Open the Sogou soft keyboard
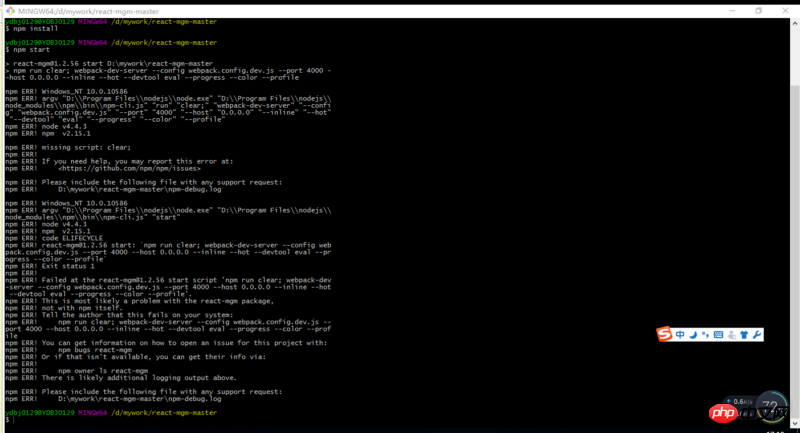 pos(718,335)
